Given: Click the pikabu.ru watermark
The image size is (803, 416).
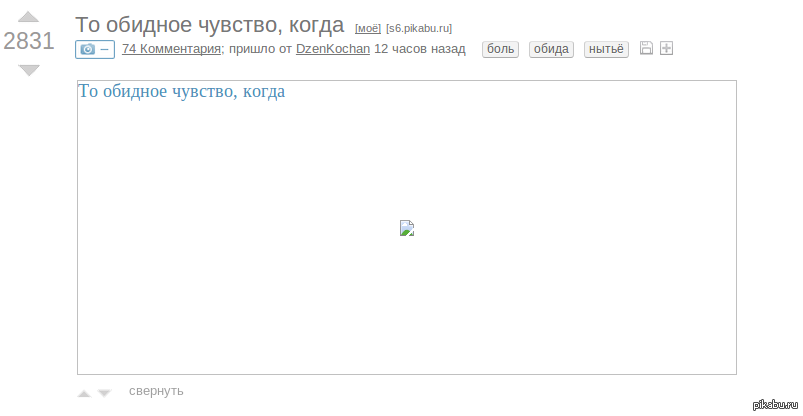Looking at the screenshot, I should (774, 404).
